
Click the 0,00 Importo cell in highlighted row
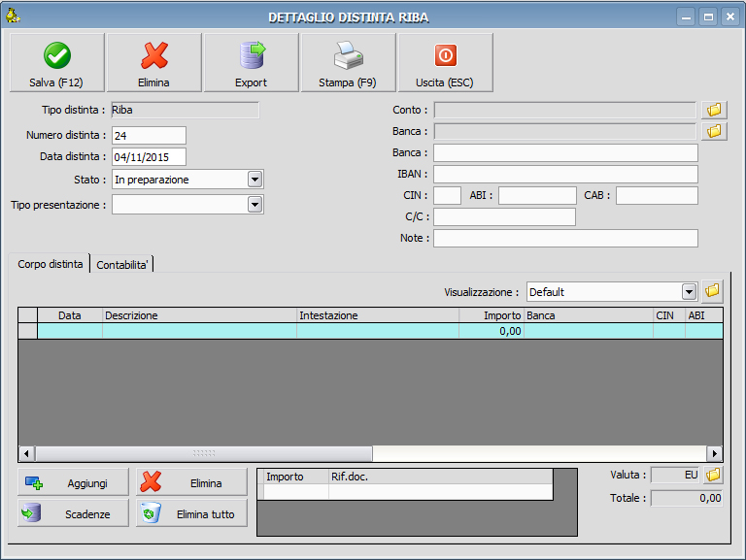point(492,331)
